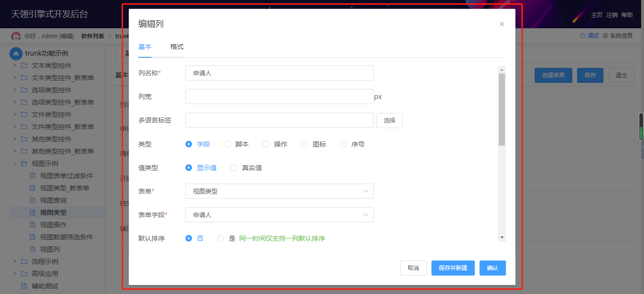Select the 脚本 type radio button
The width and height of the screenshot is (644, 294).
[x=227, y=144]
